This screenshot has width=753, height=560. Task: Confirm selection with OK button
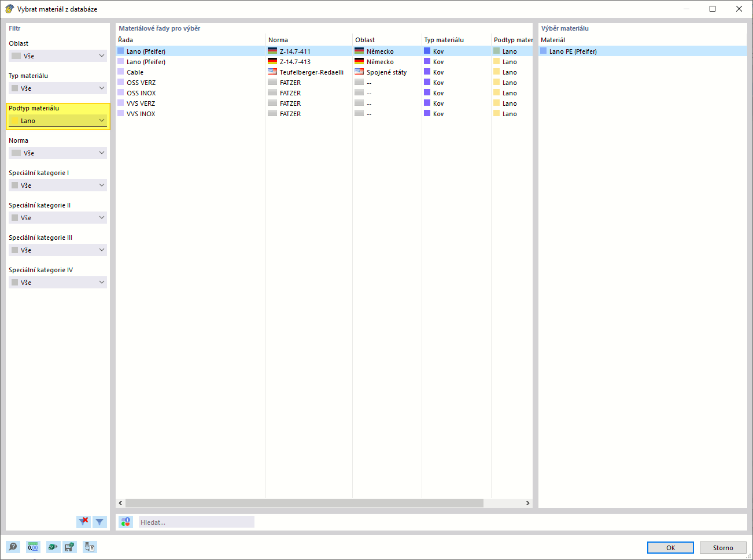coord(670,548)
